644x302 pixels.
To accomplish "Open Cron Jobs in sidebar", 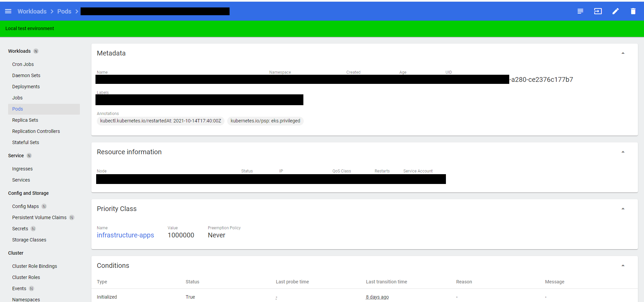I will 23,64.
